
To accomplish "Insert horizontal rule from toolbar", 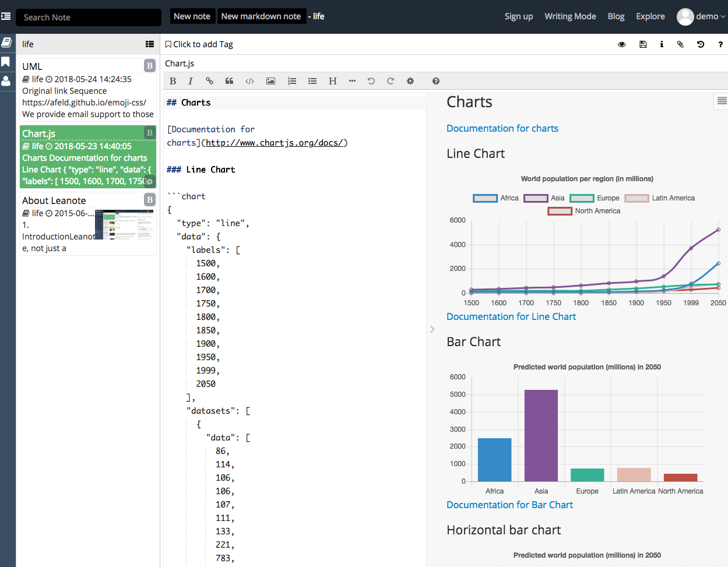I will tap(352, 81).
